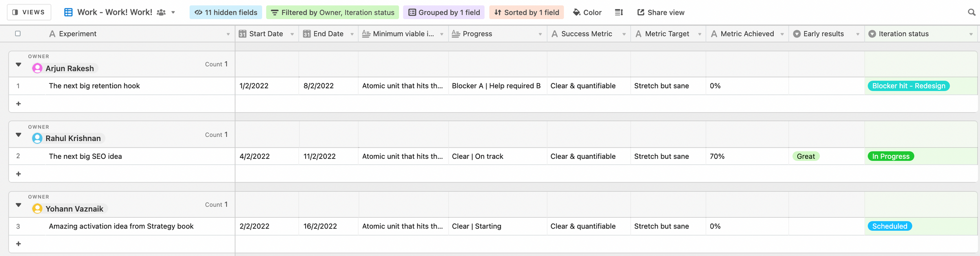Collapse the Arjun Rakesh owner group

[x=19, y=64]
